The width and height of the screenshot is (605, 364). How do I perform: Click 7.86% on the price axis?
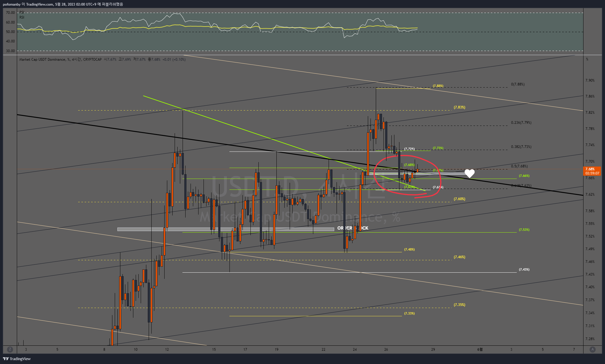590,96
